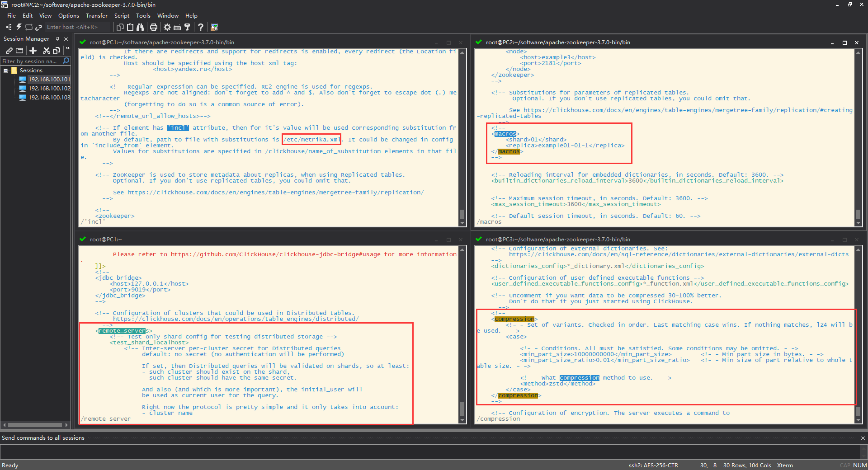Image resolution: width=868 pixels, height=470 pixels.
Task: Click the Cut scissors icon in Session Manager
Action: (47, 51)
